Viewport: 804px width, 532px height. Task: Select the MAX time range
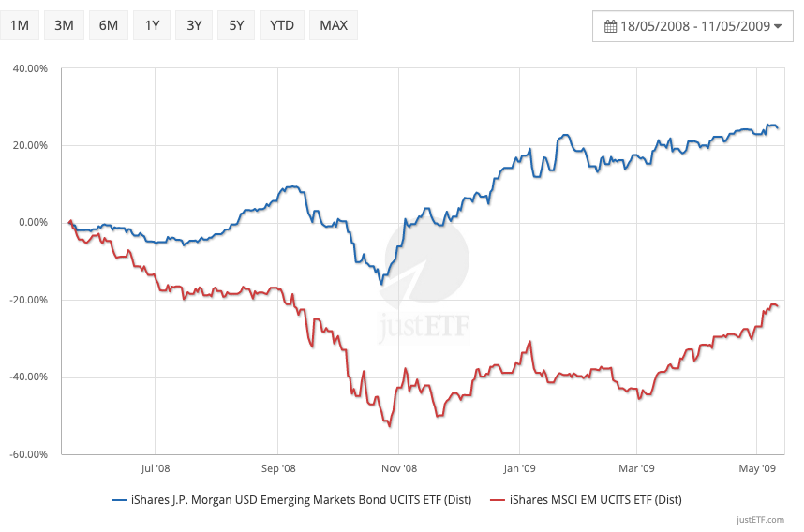pos(333,25)
